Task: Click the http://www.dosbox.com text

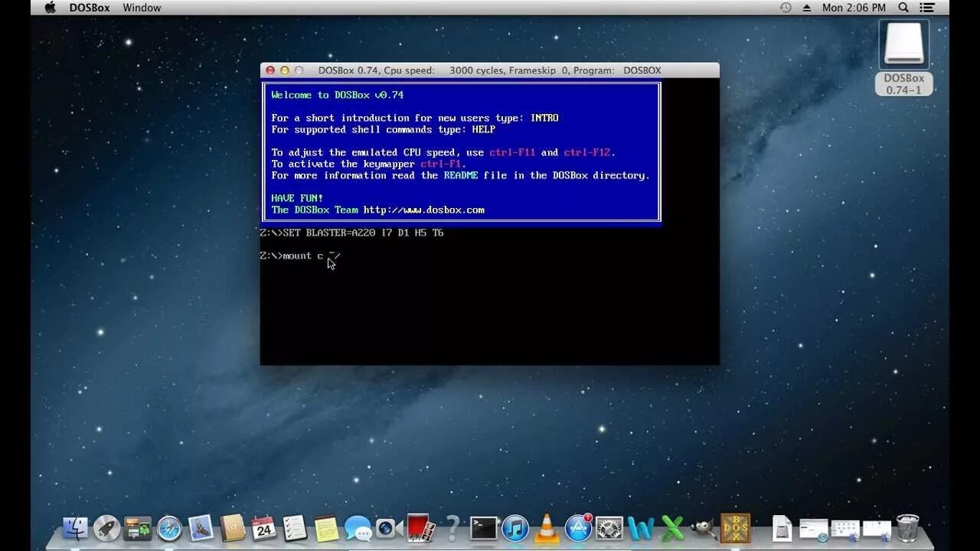Action: pyautogui.click(x=424, y=210)
